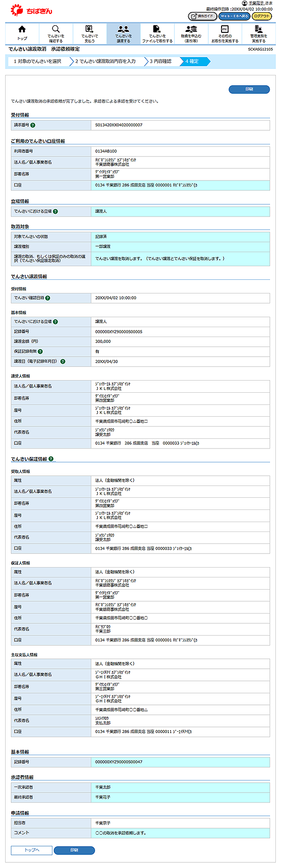
Task: Open the 操作ガイド button
Action: coord(202,16)
